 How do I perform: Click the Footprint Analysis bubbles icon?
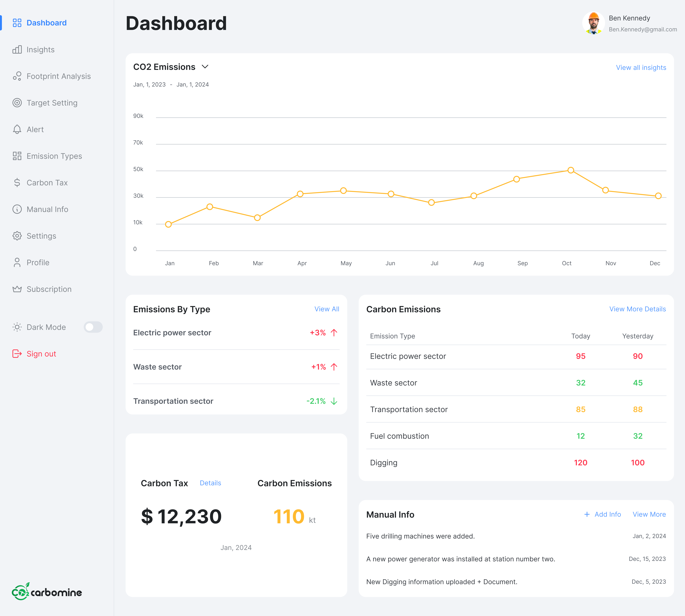point(17,76)
